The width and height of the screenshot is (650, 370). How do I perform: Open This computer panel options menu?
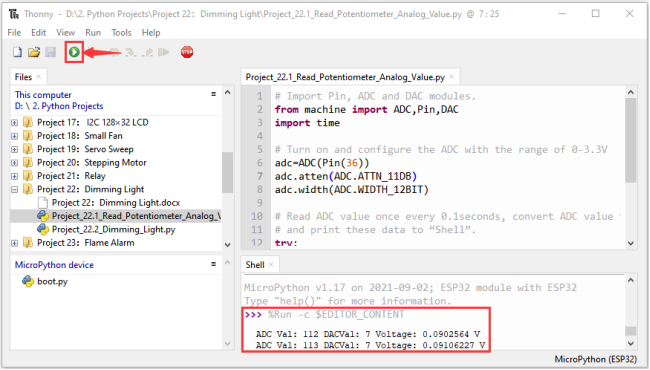click(213, 94)
